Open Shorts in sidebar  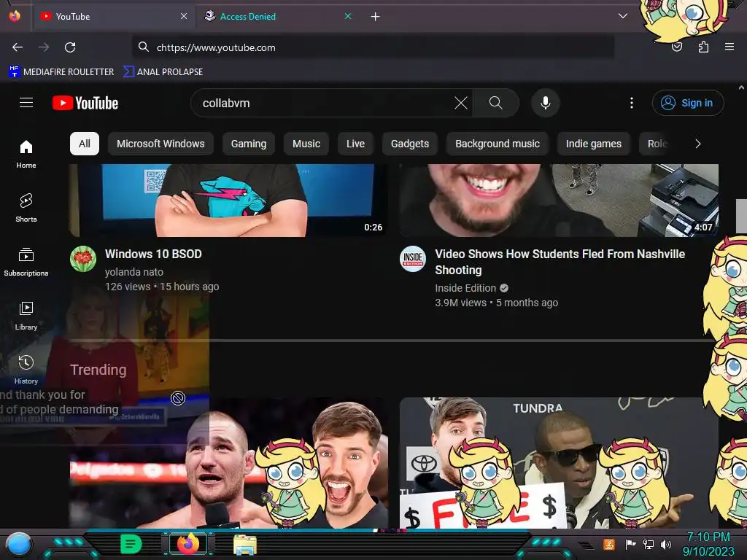pos(26,208)
